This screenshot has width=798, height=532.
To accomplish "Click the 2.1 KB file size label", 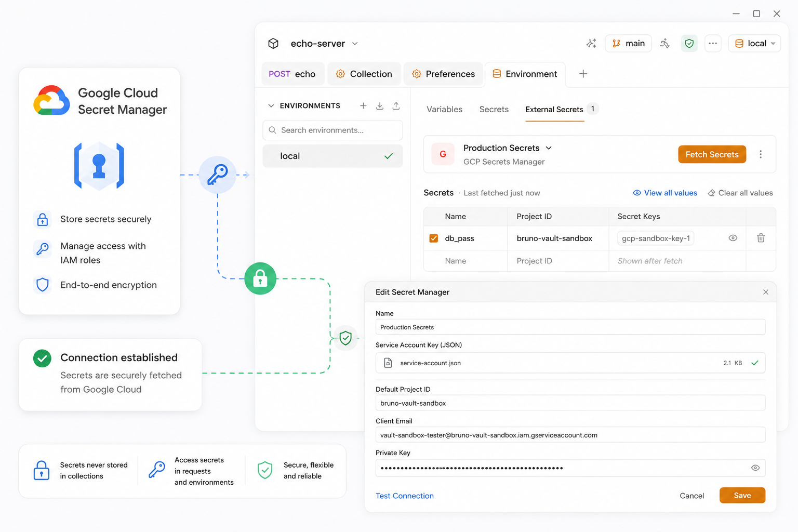I will (733, 363).
